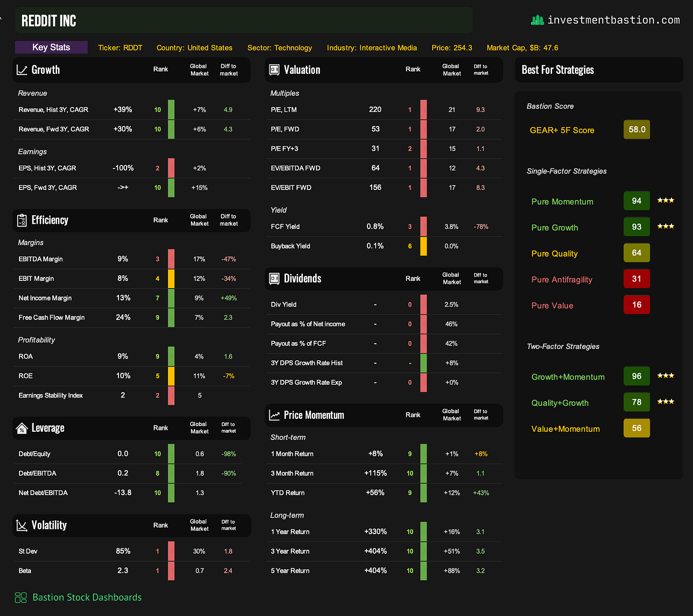Click YTD Return row label
Image resolution: width=693 pixels, height=616 pixels.
click(x=287, y=493)
